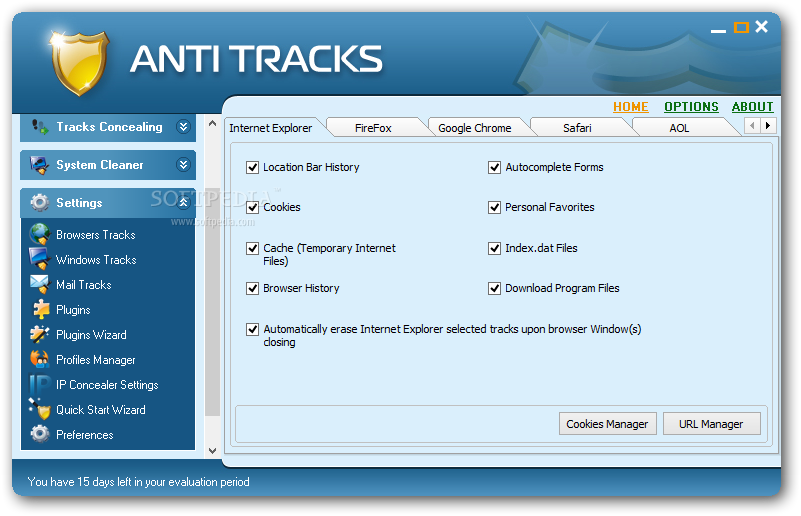Collapse the Settings section chevron
Viewport: 801px width, 516px height.
tap(183, 202)
